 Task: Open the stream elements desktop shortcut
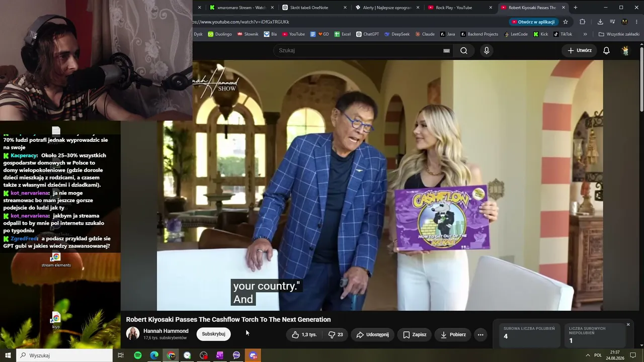click(56, 260)
